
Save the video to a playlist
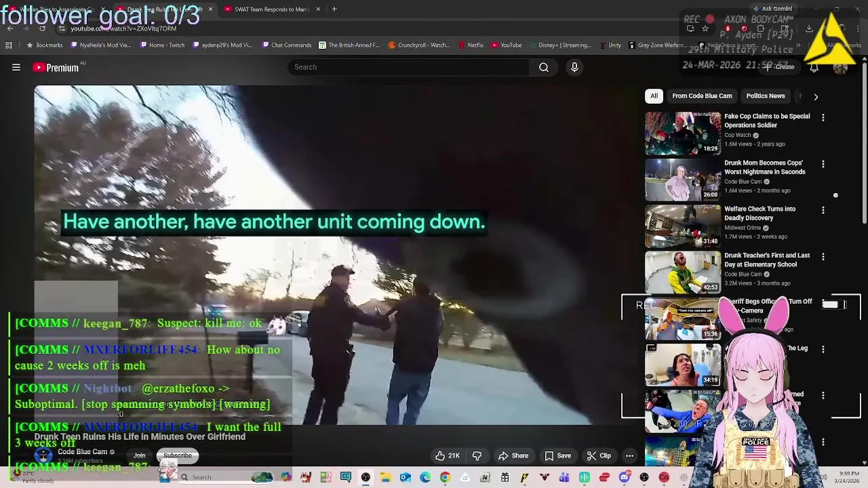[558, 455]
